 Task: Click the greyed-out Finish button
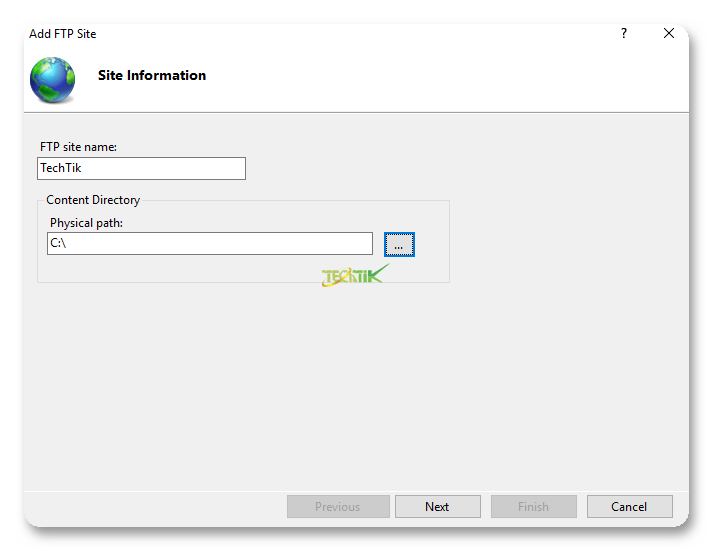533,506
